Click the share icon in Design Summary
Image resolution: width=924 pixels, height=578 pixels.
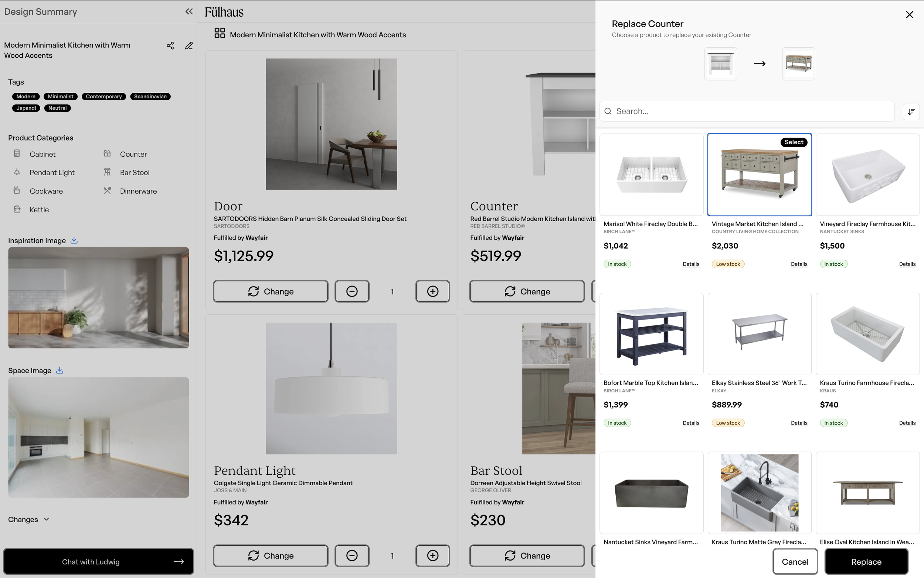170,45
